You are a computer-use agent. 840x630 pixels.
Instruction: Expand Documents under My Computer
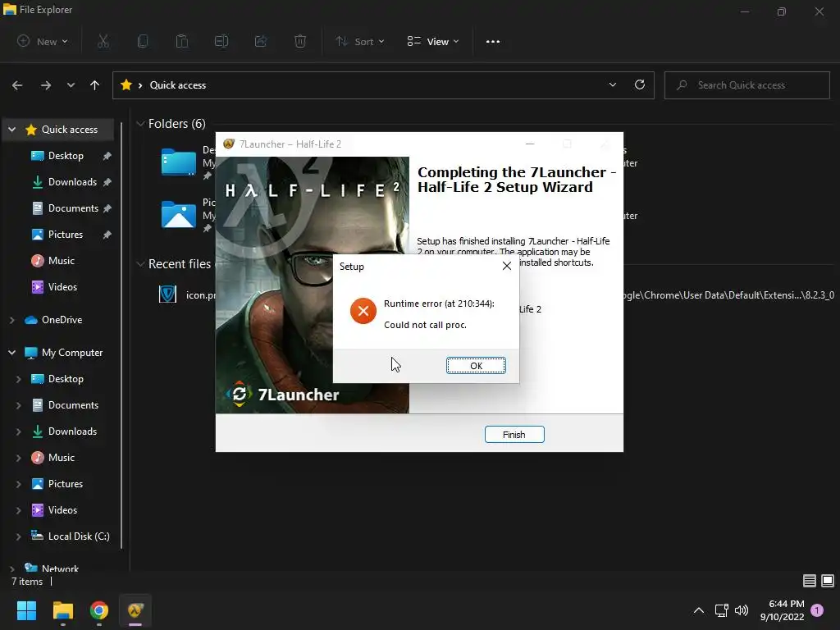18,405
